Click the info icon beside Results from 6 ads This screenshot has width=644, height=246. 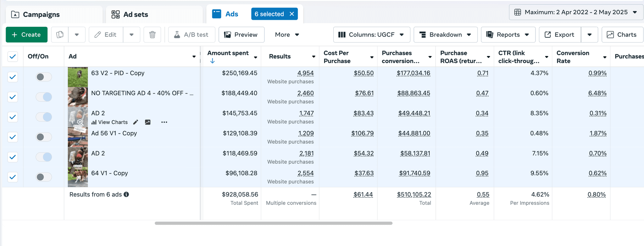tap(126, 194)
